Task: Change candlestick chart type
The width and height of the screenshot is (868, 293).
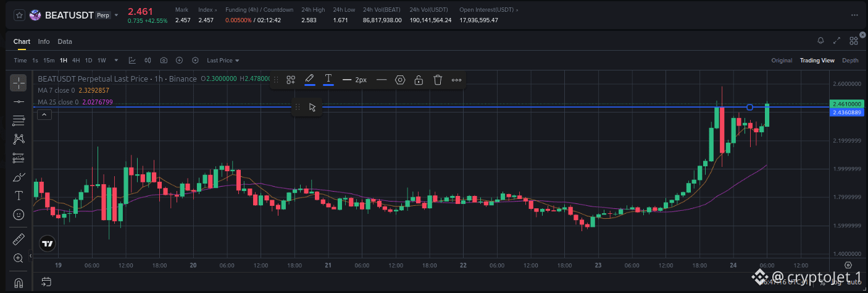Action: click(148, 60)
